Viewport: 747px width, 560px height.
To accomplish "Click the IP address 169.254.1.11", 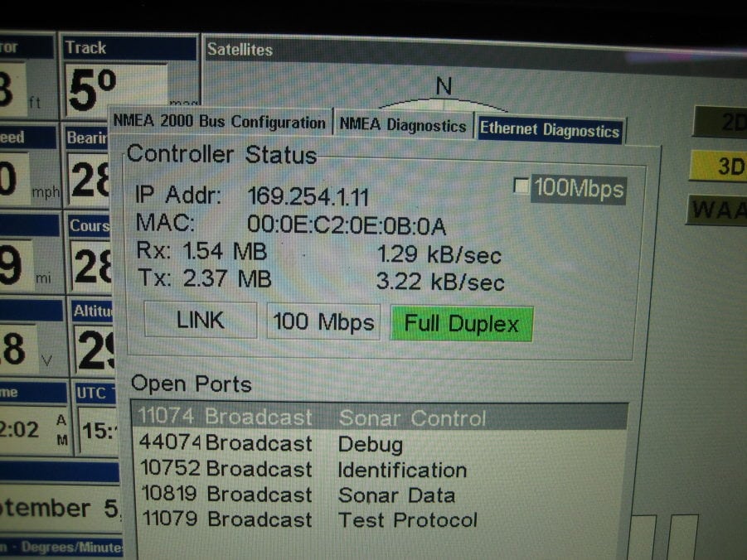I will 308,196.
